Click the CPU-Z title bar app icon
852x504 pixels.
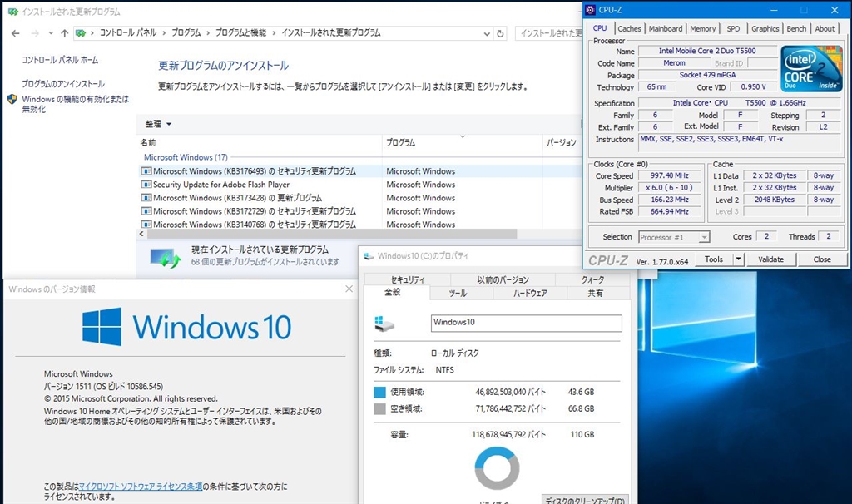tap(591, 10)
